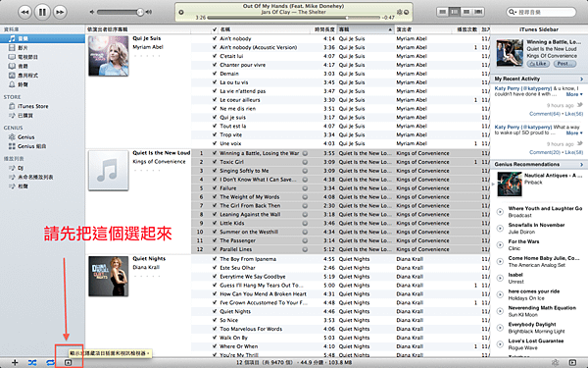Click the round icon left of the elapsed time
Viewport: 588px width, 368px height.
click(x=181, y=12)
